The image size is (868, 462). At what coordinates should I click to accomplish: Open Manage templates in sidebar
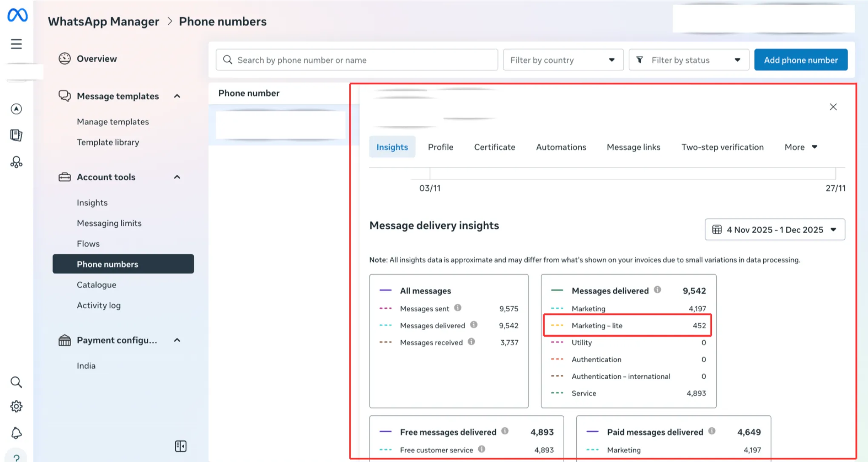tap(113, 122)
